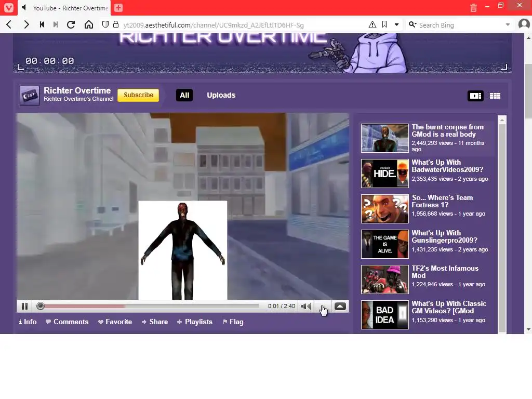
Task: Mute the tab using its speaker icon
Action: (24, 7)
